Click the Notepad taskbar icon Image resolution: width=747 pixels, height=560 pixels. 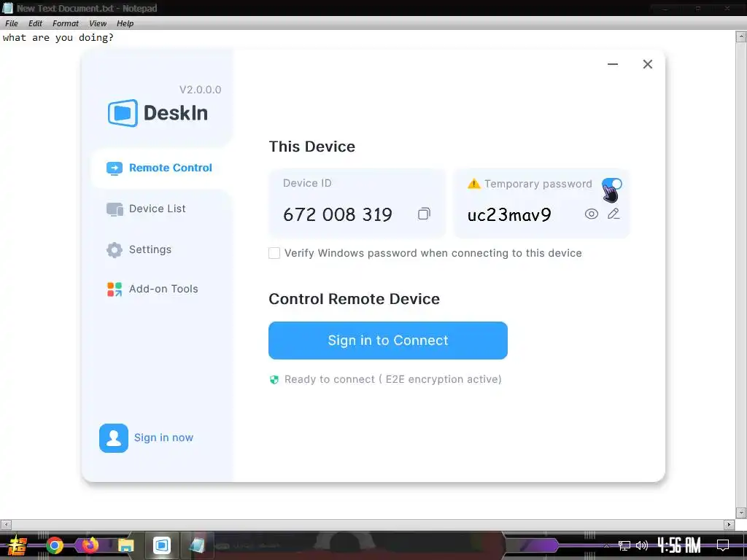point(197,545)
